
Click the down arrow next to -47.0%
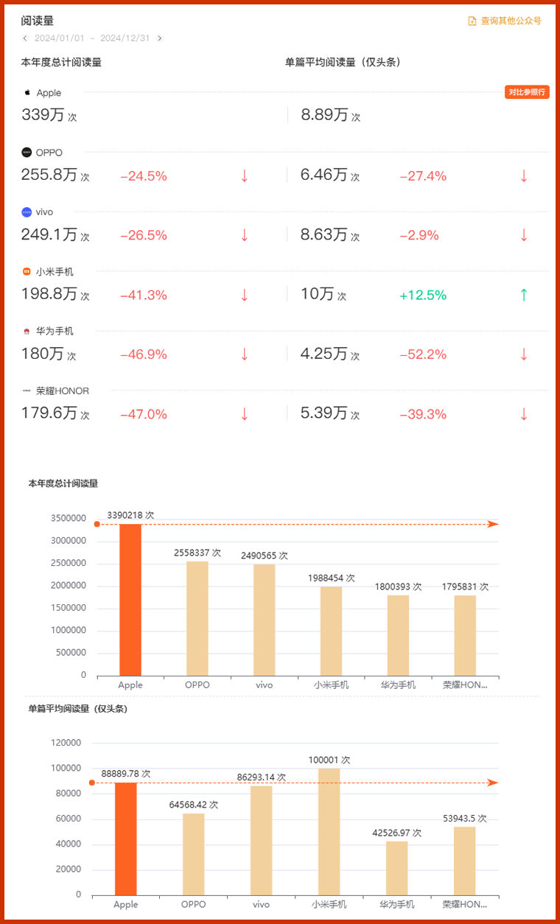(245, 415)
